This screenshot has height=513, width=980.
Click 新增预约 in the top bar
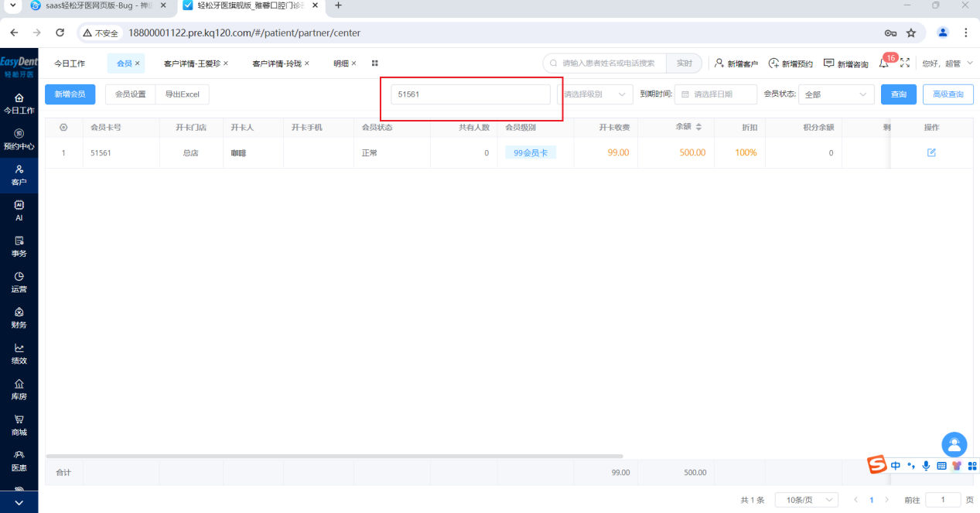(790, 63)
